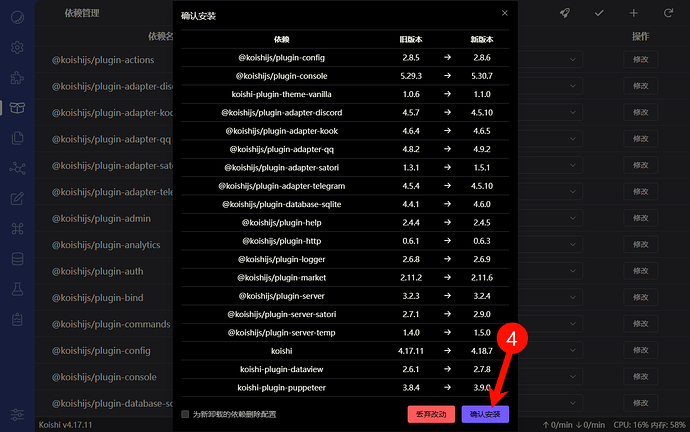
Task: Click the plus add-dependency icon in header
Action: click(633, 13)
